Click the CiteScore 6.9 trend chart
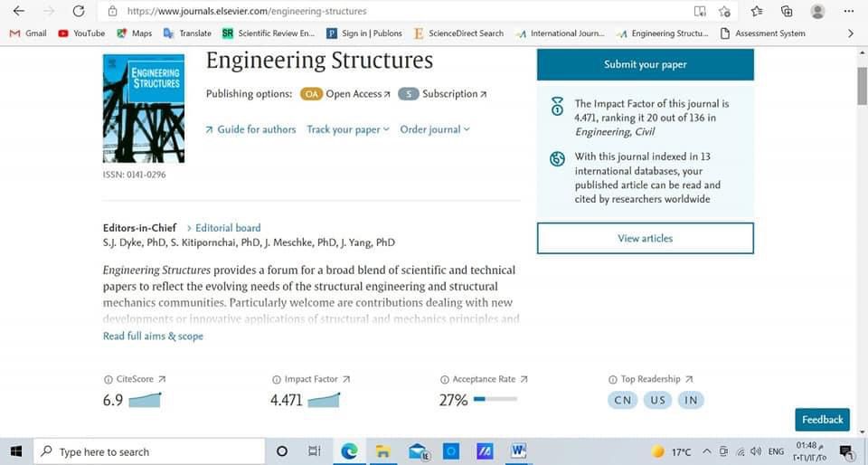The image size is (868, 465). tap(145, 400)
